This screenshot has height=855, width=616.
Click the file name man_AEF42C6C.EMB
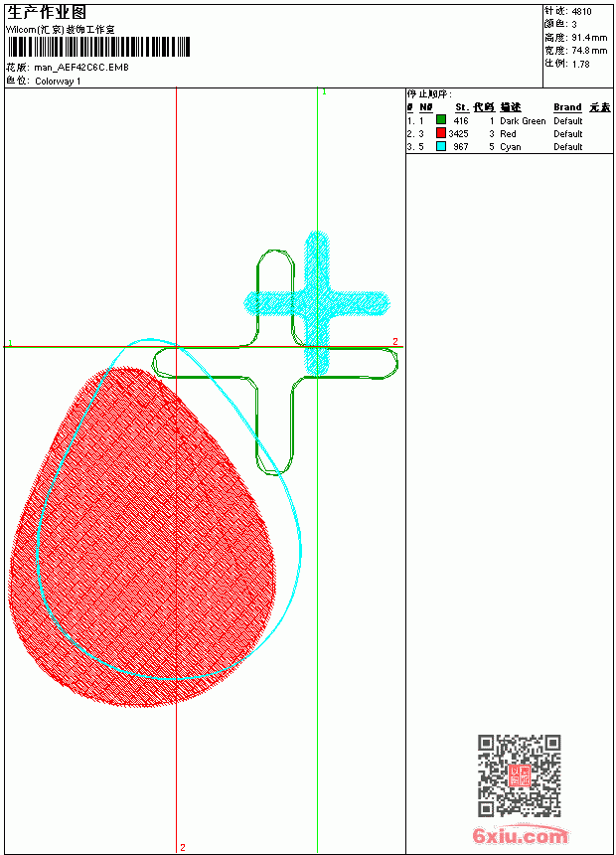click(81, 68)
